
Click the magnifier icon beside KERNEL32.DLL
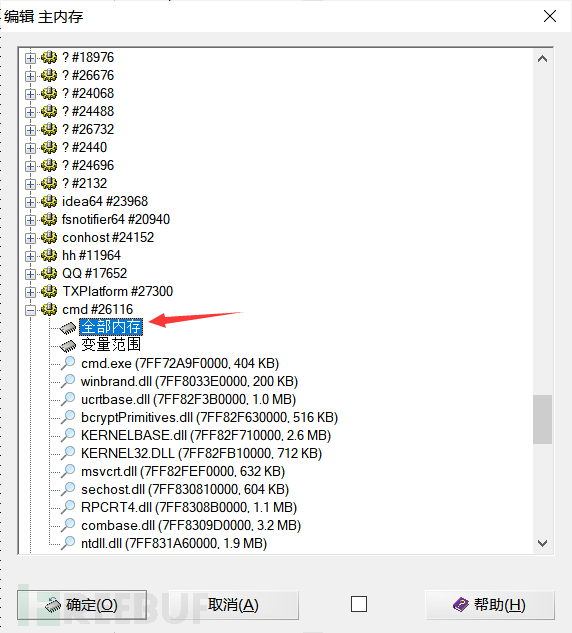tap(68, 453)
